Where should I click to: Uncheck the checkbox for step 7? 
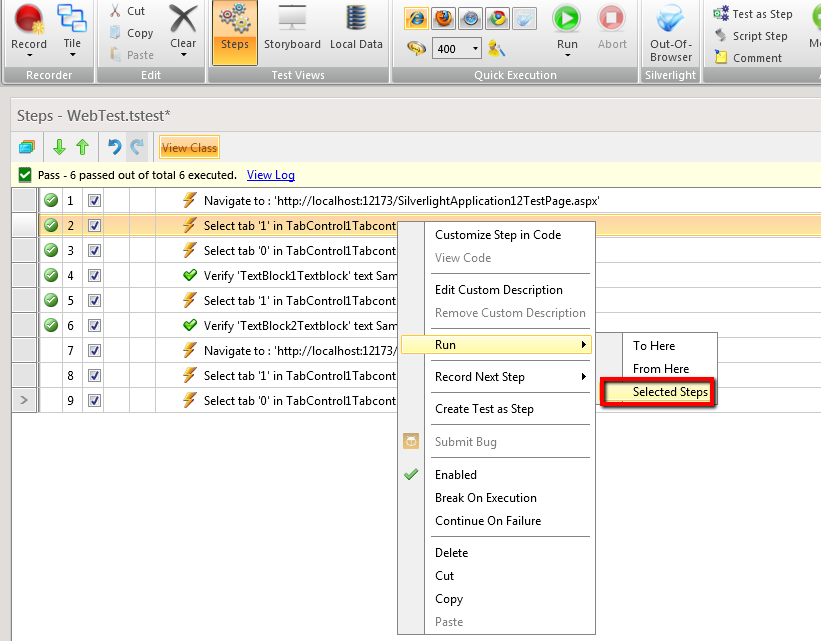pyautogui.click(x=94, y=350)
